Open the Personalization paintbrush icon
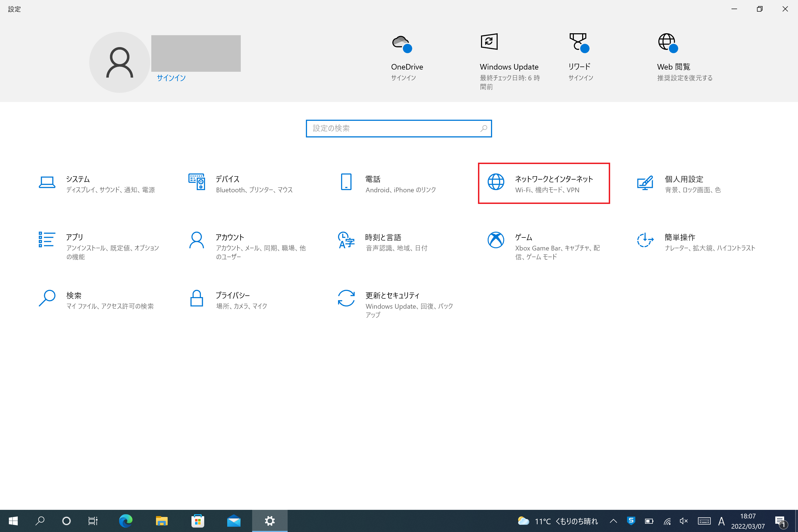 [x=645, y=183]
